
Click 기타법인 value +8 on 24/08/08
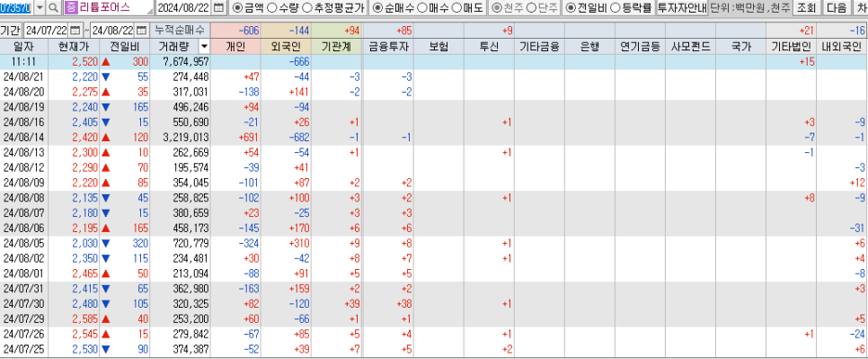pos(791,198)
